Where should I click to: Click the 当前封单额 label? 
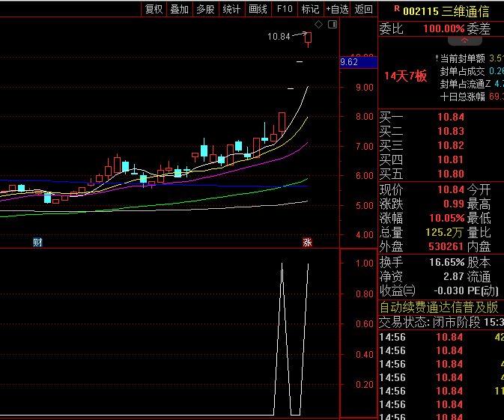click(463, 58)
